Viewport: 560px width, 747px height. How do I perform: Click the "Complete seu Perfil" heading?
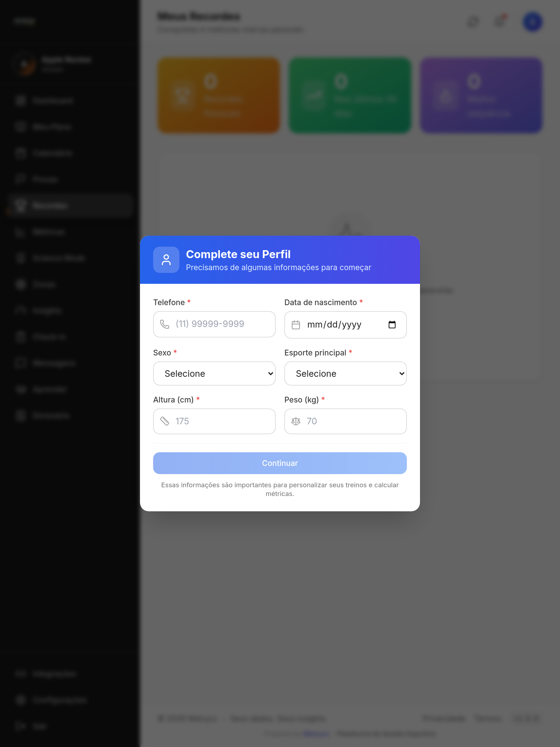(x=238, y=254)
